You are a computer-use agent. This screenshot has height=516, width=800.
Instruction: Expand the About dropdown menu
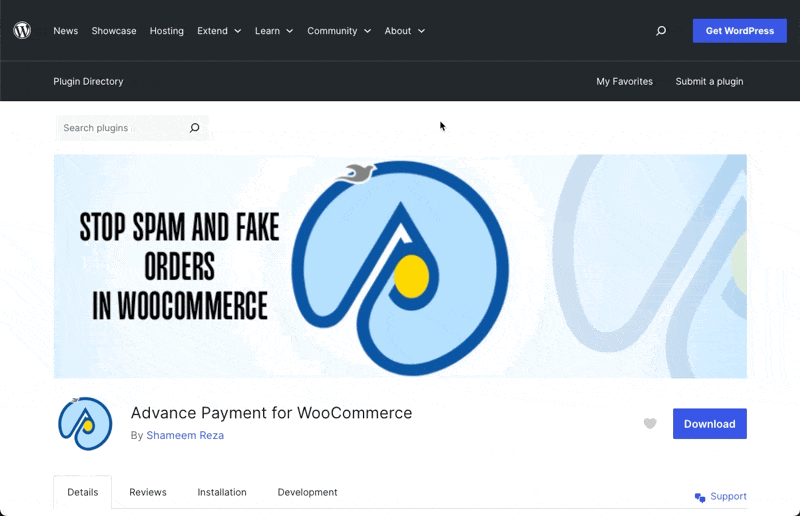[x=405, y=31]
